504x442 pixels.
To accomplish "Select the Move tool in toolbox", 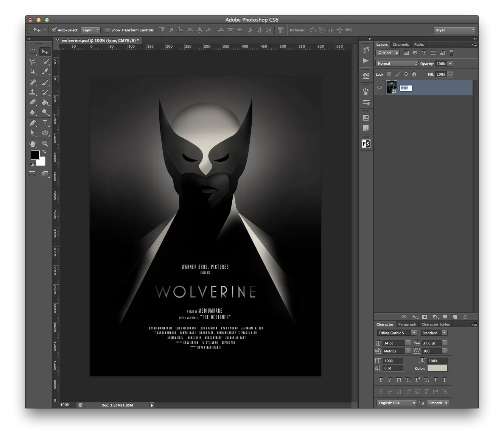I will (x=45, y=52).
